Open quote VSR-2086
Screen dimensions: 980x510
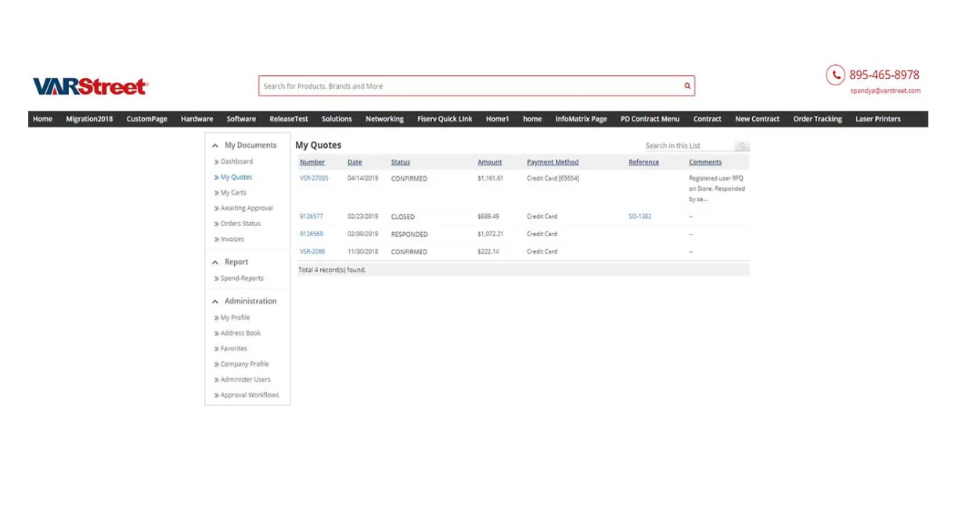click(x=312, y=252)
